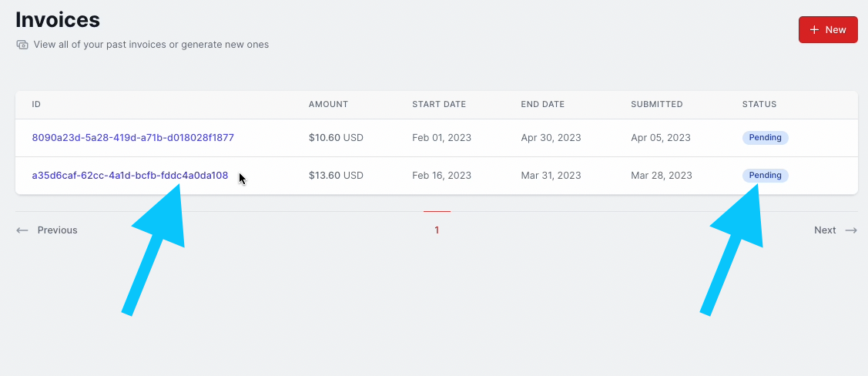
Task: Open invoice a35d6caf-62cc-4a1d-bcfb-fddc4a0da108
Action: click(130, 176)
